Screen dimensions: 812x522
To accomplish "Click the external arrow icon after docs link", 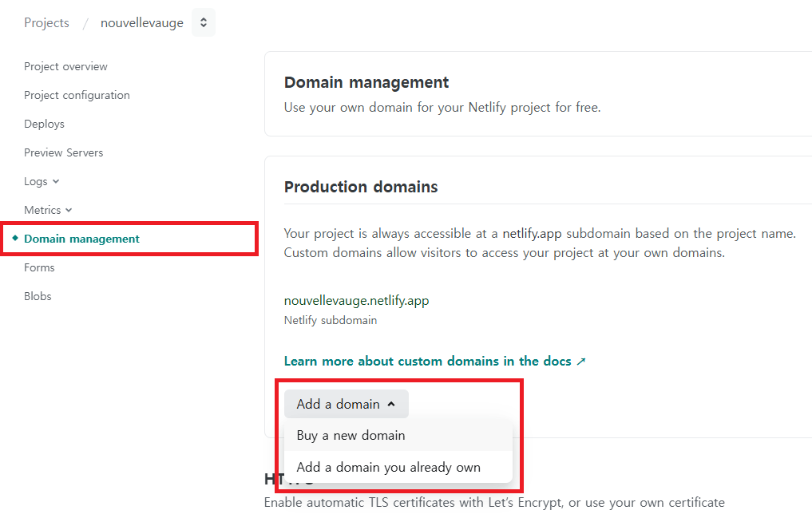I will pos(581,362).
